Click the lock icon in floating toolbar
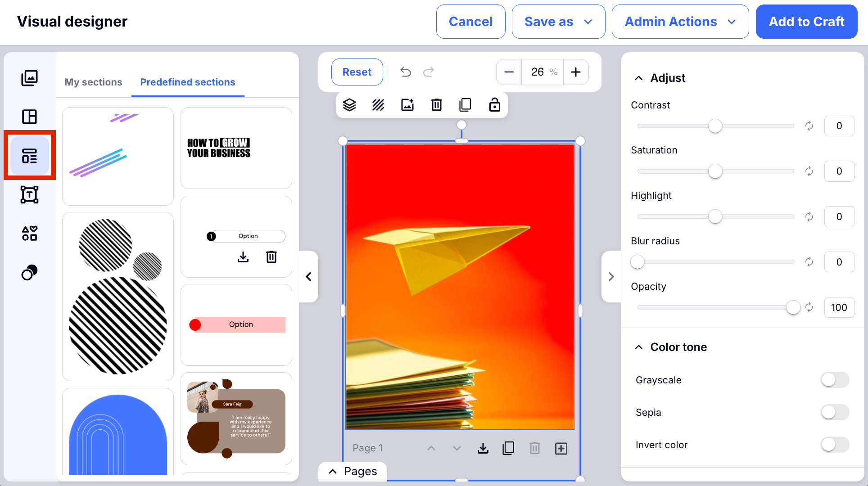Viewport: 868px width, 486px height. tap(494, 105)
